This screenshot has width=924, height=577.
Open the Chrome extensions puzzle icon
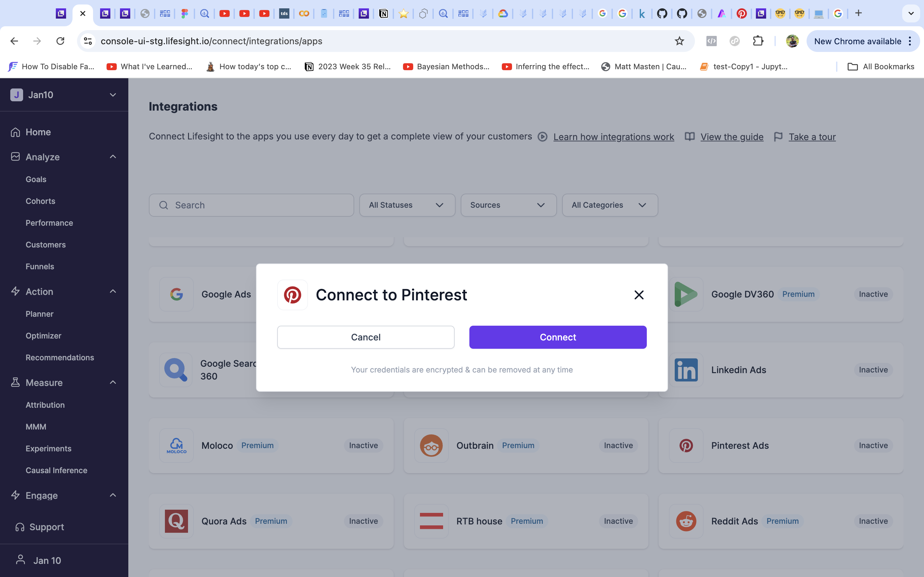[x=758, y=41]
